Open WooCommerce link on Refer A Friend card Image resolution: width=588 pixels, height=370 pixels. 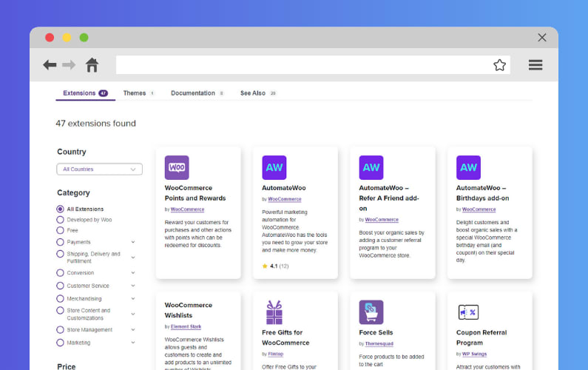coord(382,220)
